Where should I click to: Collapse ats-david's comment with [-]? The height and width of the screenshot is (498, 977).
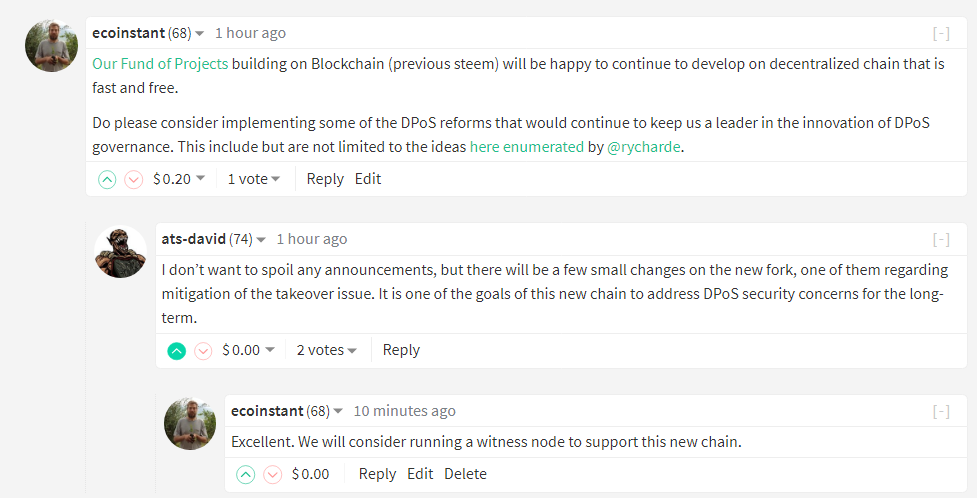coord(941,239)
